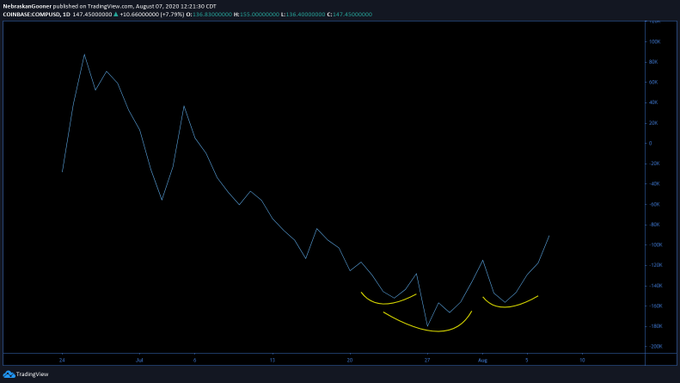Select the COINBASE:COMPUSD symbol label
This screenshot has width=680, height=383.
tap(31, 14)
